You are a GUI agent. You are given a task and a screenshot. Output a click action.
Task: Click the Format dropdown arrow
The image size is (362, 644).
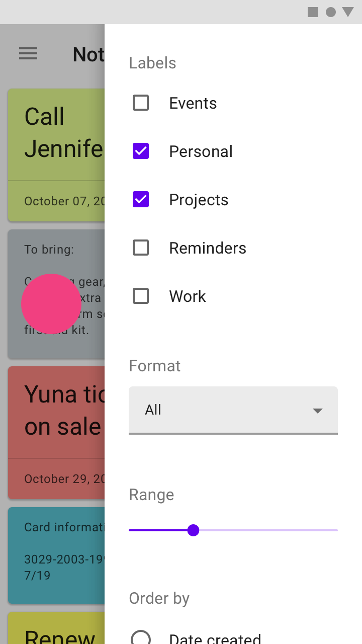317,411
